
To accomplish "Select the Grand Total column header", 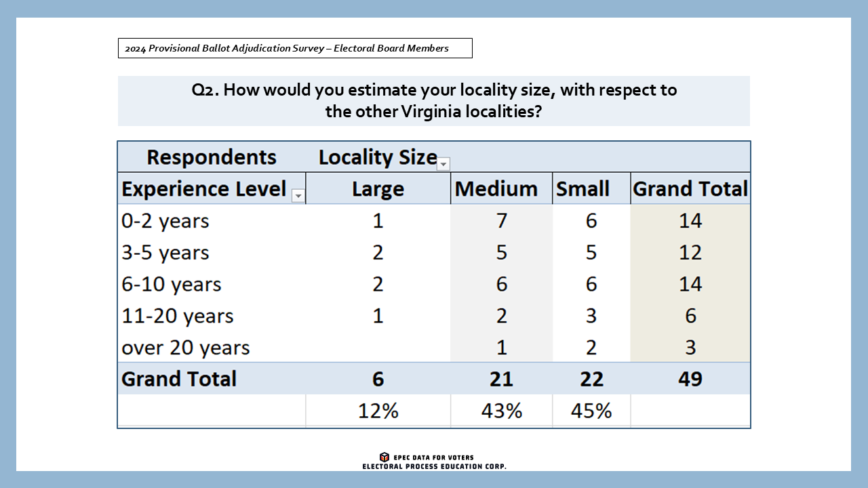I will click(690, 188).
